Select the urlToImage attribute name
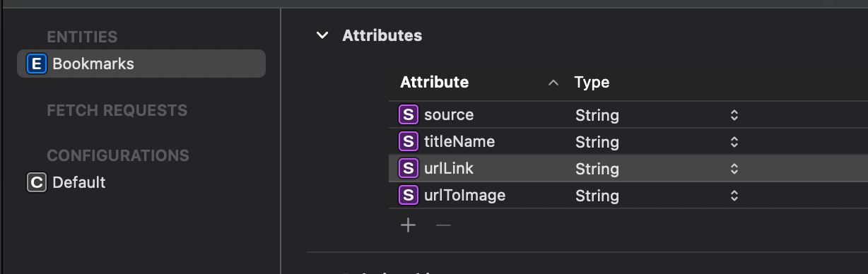 pyautogui.click(x=464, y=196)
